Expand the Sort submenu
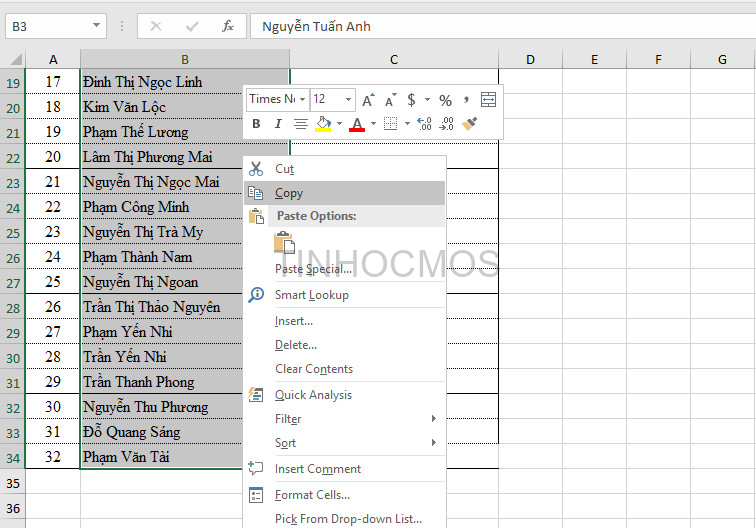 click(x=345, y=443)
